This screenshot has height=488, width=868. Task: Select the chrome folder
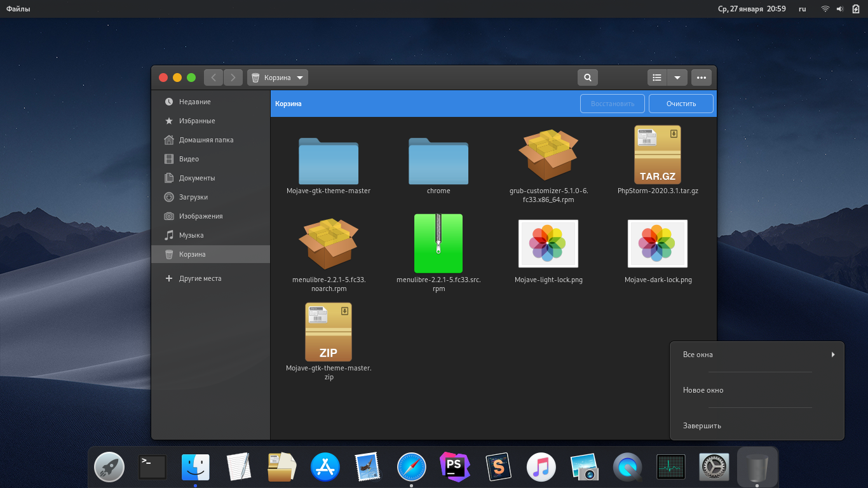pos(438,166)
